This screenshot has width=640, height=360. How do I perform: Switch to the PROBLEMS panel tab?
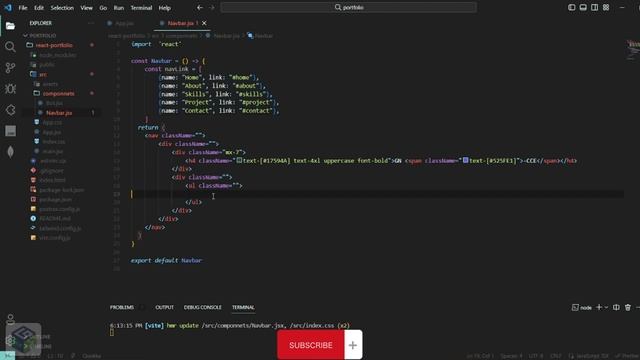[122, 307]
